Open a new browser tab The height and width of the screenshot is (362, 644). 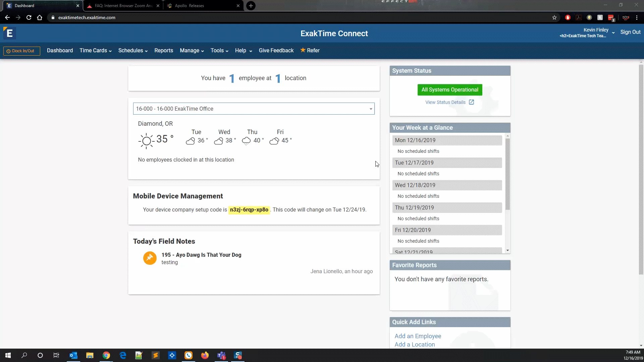tap(251, 6)
